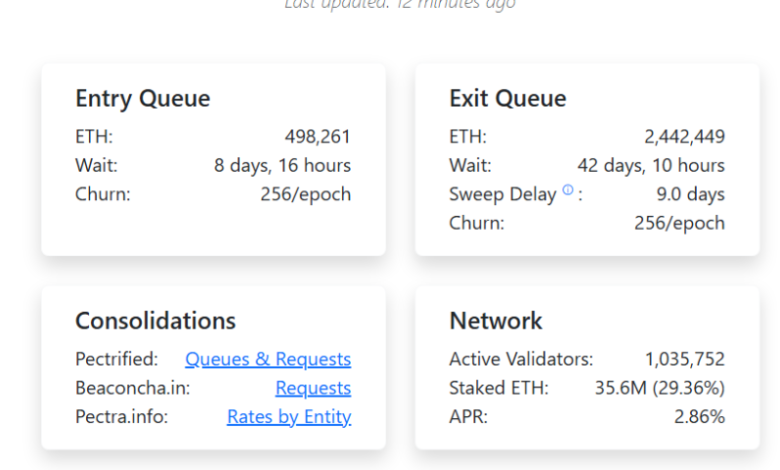Click the Consolidations card heading
780x470 pixels.
point(155,321)
